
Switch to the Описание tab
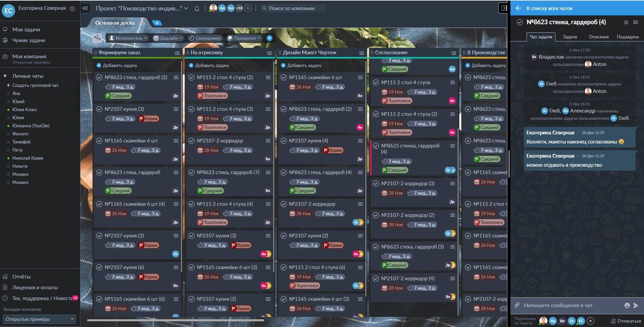tap(599, 37)
